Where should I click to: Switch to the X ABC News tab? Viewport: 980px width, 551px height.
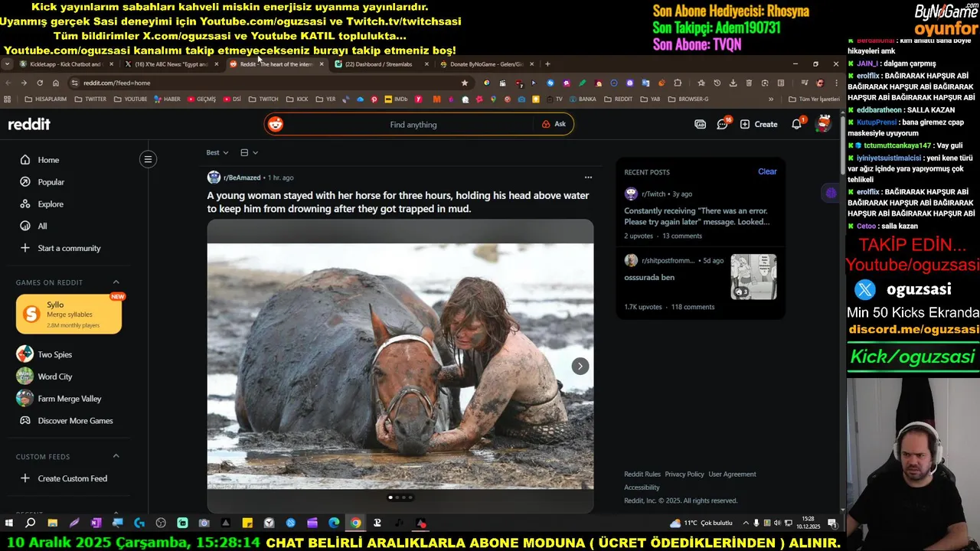[171, 64]
